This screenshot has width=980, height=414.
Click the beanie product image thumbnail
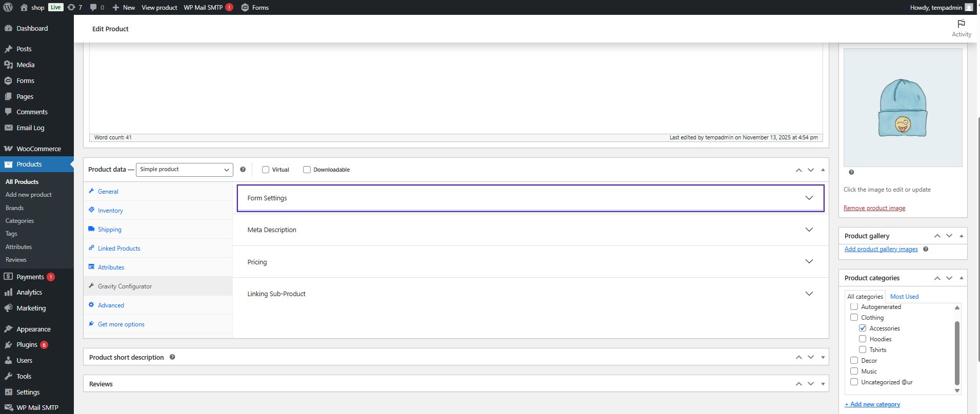(903, 108)
